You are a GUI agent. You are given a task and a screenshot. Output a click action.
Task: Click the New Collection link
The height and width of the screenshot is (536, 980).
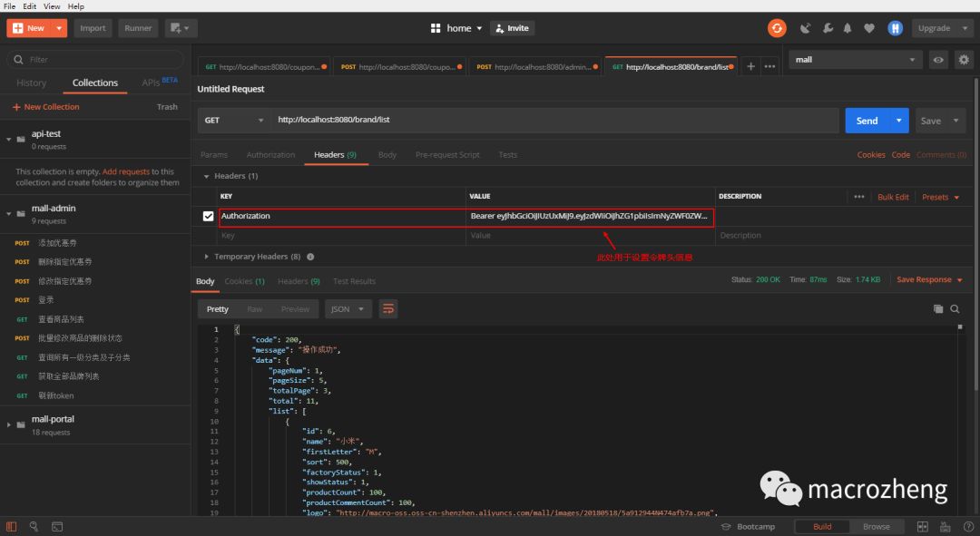click(45, 107)
